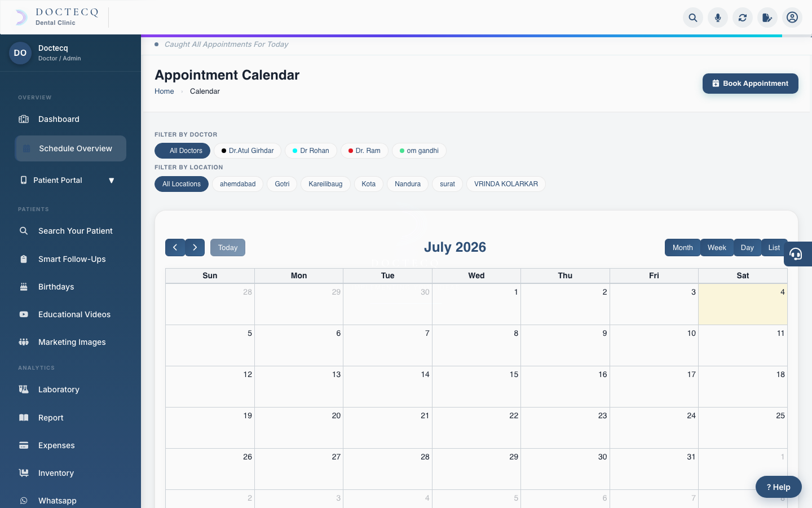Open the Help button
This screenshot has height=508, width=812.
tap(779, 487)
